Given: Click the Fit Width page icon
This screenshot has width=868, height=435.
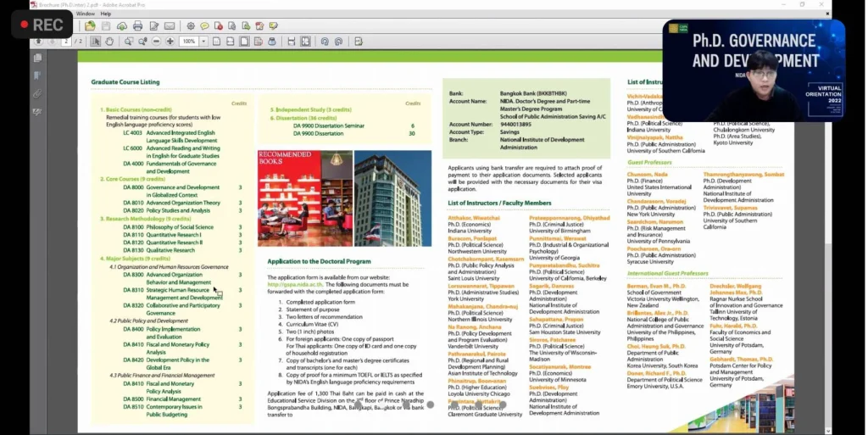Looking at the screenshot, I should pyautogui.click(x=231, y=42).
